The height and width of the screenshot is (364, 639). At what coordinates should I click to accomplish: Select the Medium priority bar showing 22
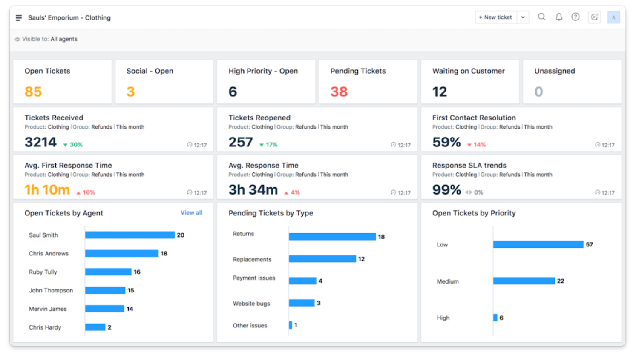pyautogui.click(x=524, y=281)
